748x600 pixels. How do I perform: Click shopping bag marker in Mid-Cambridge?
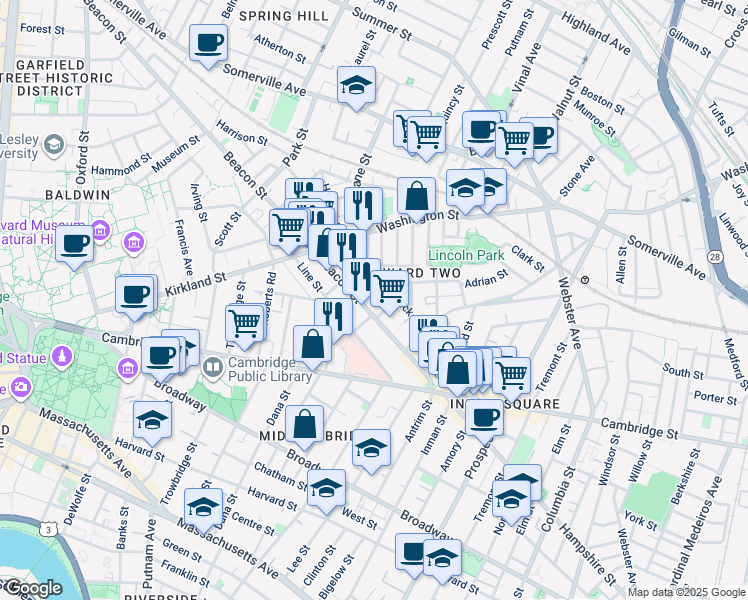point(305,425)
